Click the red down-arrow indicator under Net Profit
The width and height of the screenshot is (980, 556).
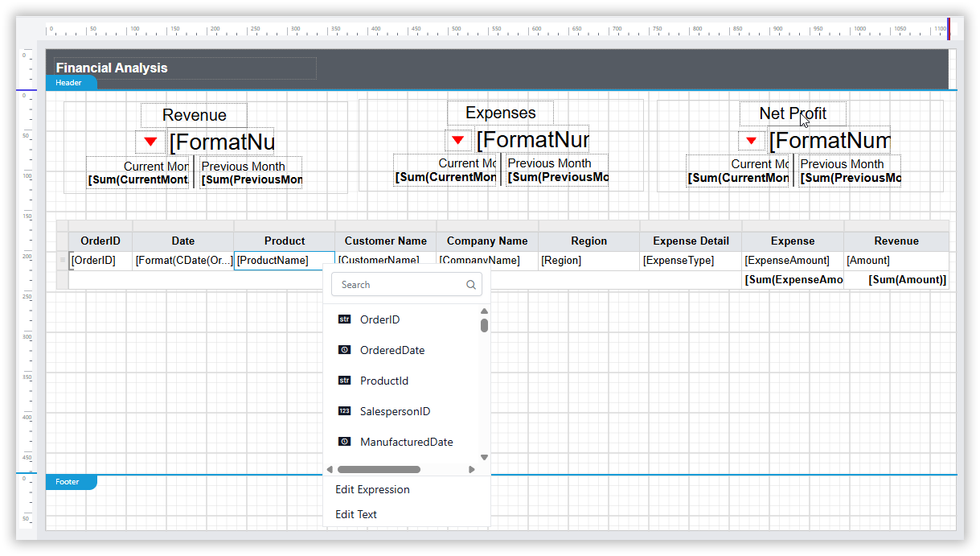pyautogui.click(x=751, y=141)
